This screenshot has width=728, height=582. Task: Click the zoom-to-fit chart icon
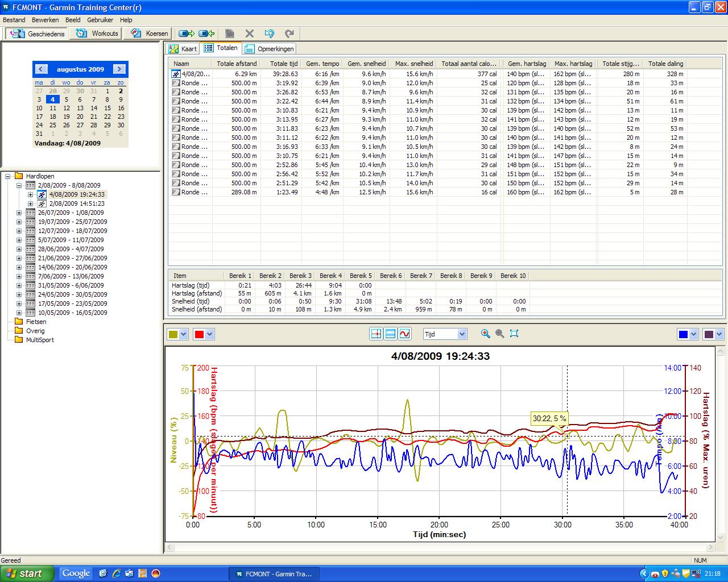514,334
